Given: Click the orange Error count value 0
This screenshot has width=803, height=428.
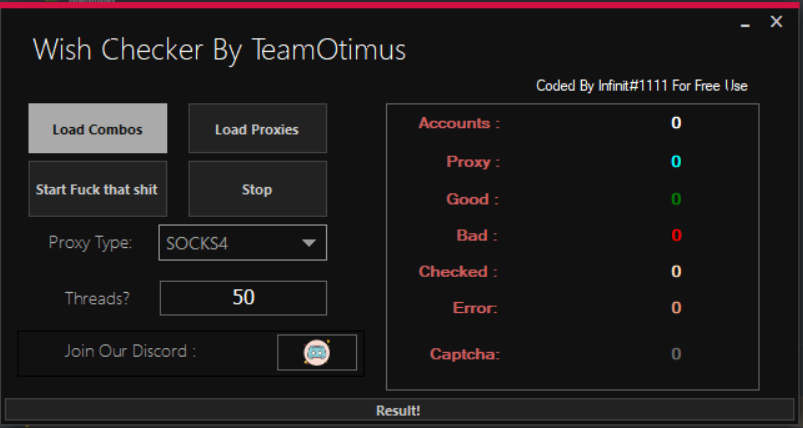Looking at the screenshot, I should click(x=676, y=308).
